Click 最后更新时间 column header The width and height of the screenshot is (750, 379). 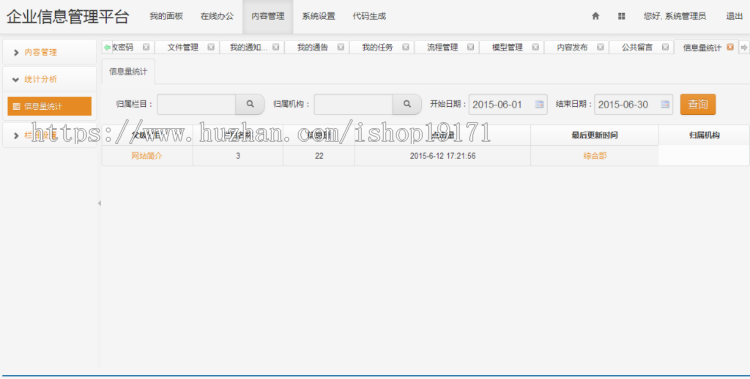click(595, 135)
